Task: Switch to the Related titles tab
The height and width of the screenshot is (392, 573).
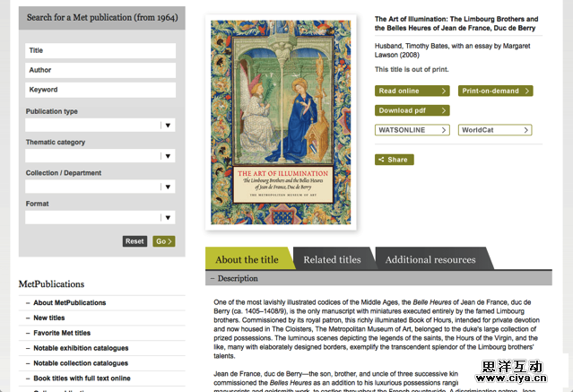Action: (x=332, y=259)
